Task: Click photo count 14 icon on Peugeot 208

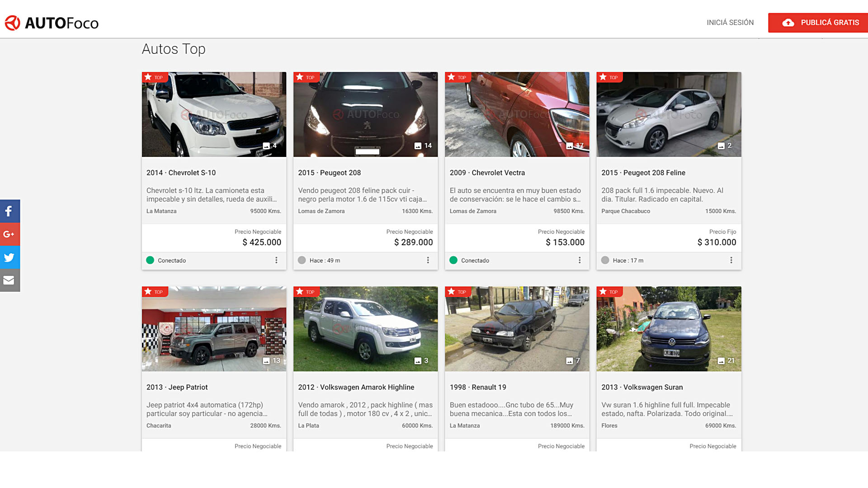Action: pyautogui.click(x=423, y=146)
